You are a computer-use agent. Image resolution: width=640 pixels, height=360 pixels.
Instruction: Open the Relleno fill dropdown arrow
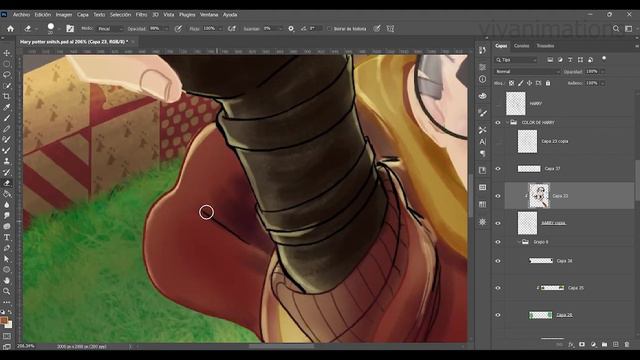(x=603, y=83)
